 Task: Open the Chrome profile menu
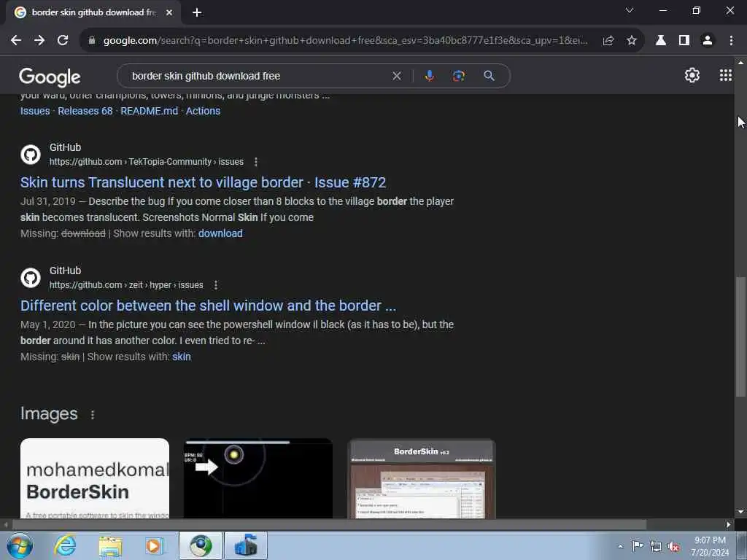coord(708,41)
